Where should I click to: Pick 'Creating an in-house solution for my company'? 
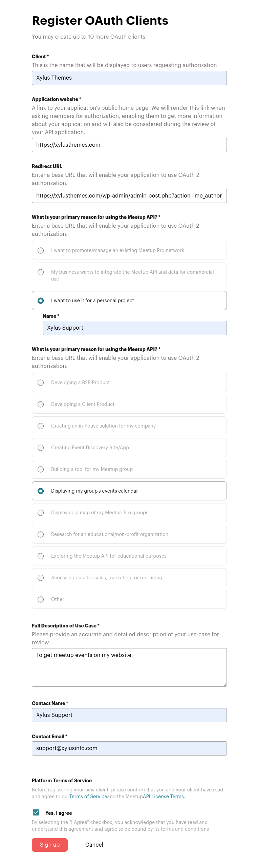tap(41, 426)
